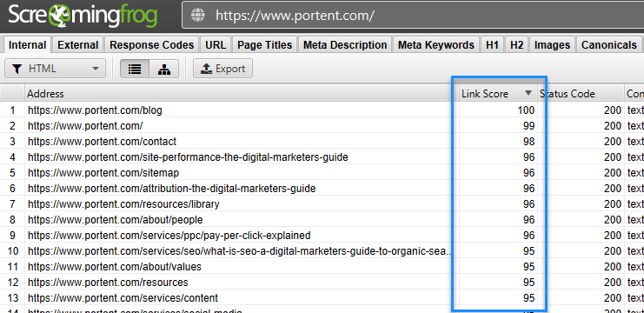The height and width of the screenshot is (313, 644).
Task: Open the Meta Description tab
Action: point(345,44)
